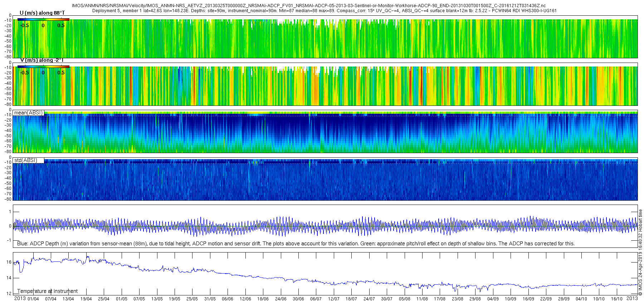Viewport: 644px width, 304px height.
Task: Click the '18/06' date tick label
Action: pyautogui.click(x=263, y=299)
